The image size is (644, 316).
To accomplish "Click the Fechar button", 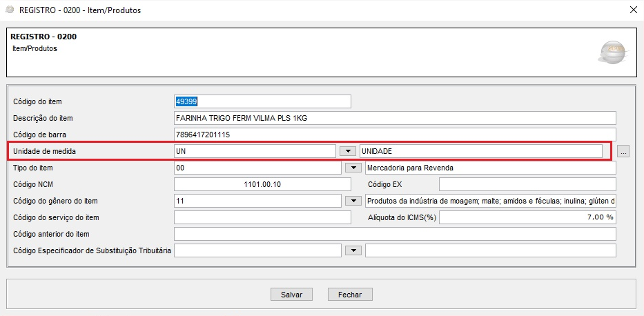I will click(350, 294).
